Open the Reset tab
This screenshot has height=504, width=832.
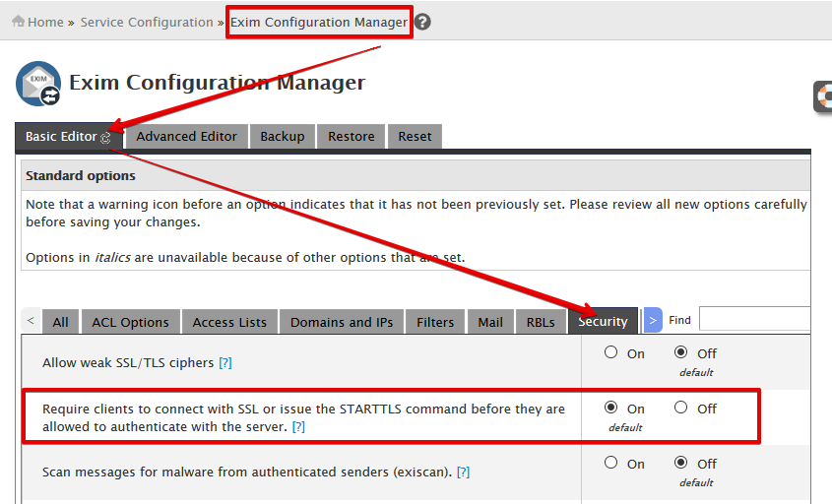pyautogui.click(x=415, y=137)
